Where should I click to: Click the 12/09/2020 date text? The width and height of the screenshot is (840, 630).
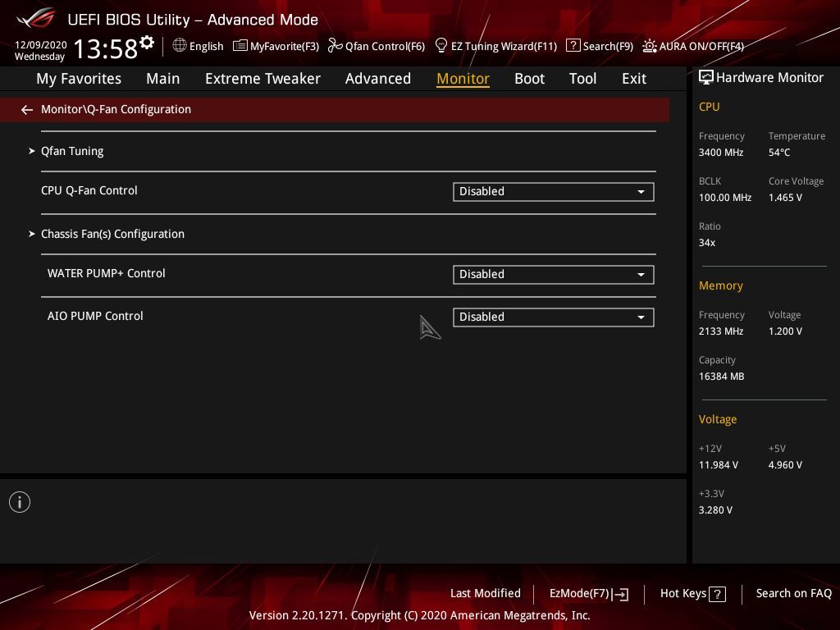41,45
